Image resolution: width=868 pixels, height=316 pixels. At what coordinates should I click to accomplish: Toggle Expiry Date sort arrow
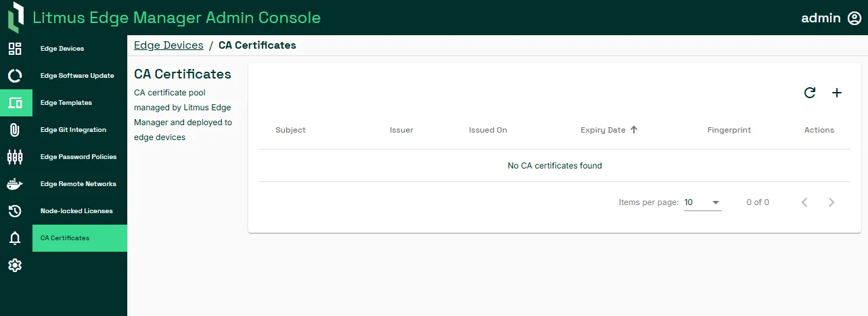pyautogui.click(x=634, y=130)
